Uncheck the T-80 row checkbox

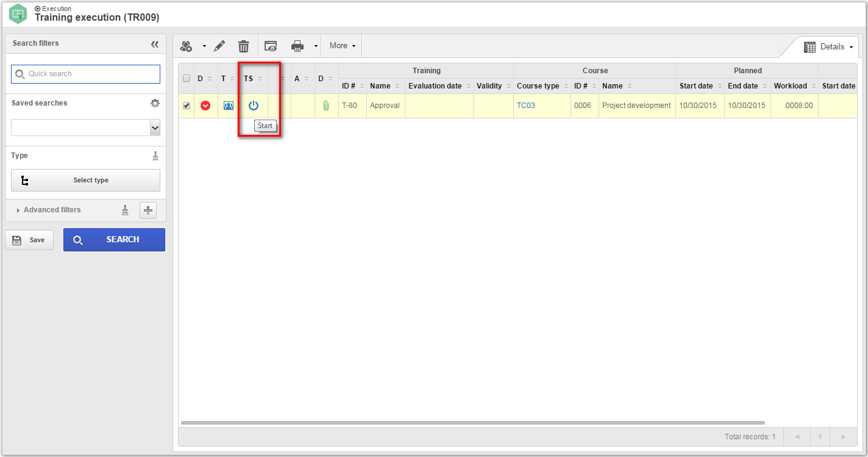187,106
